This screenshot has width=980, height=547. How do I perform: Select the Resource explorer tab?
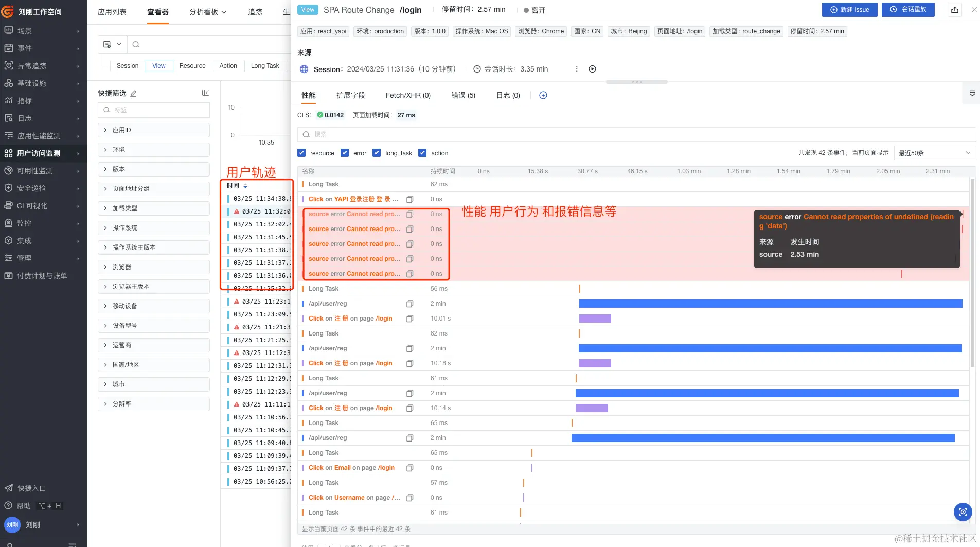coord(192,66)
